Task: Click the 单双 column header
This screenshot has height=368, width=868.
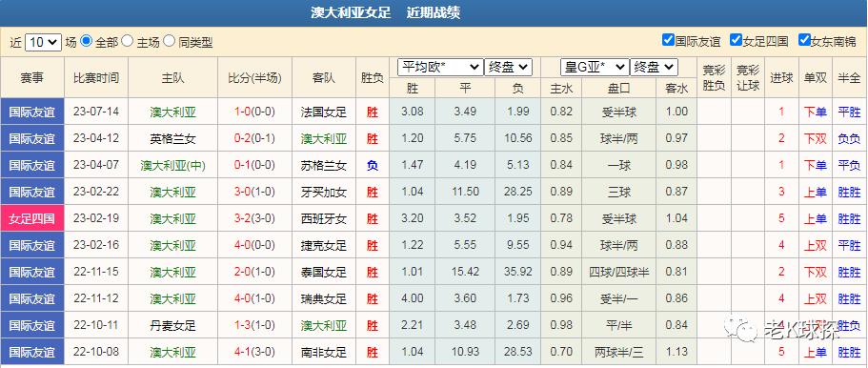Action: click(816, 77)
